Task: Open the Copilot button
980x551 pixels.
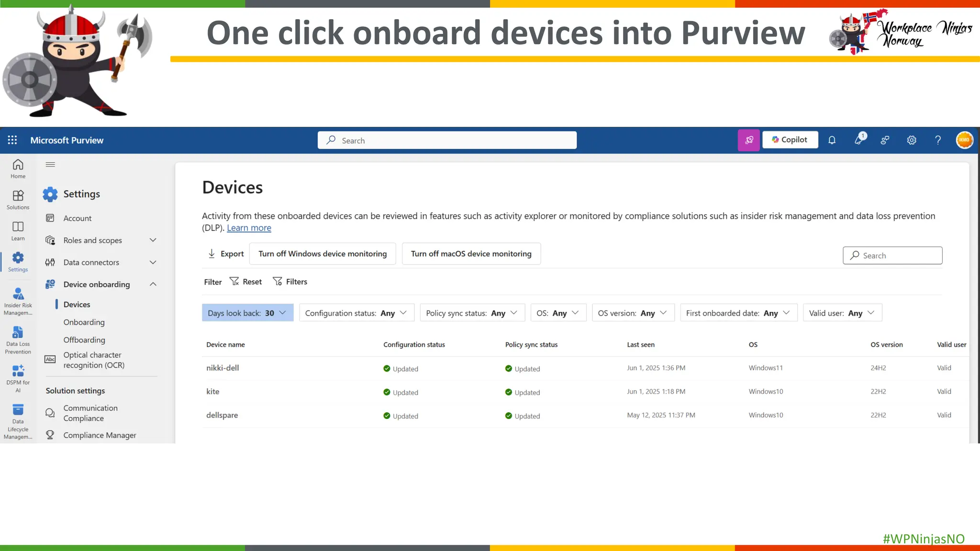Action: click(x=790, y=140)
